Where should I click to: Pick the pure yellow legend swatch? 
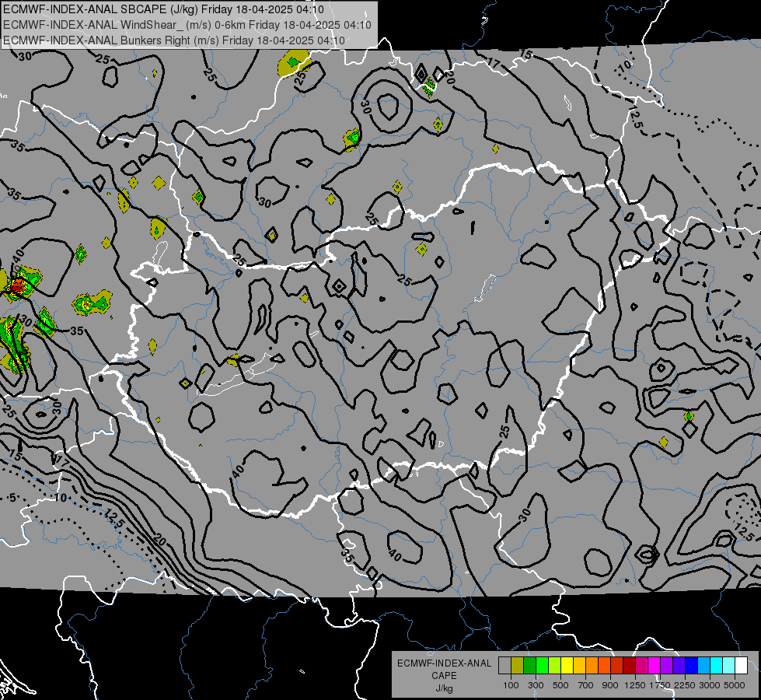567,665
